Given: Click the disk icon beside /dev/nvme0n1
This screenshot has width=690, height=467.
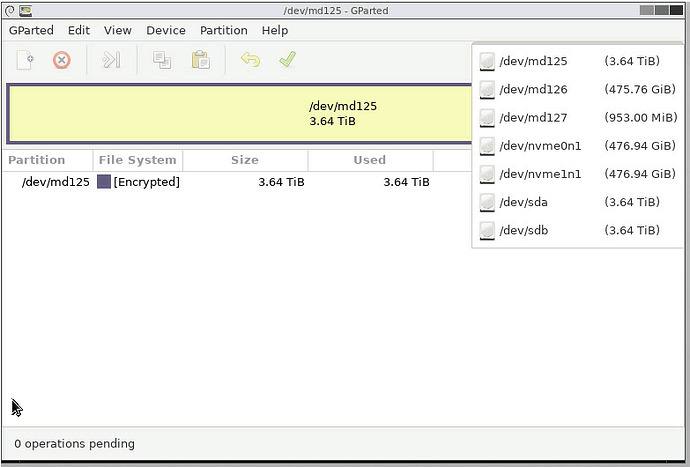Looking at the screenshot, I should pyautogui.click(x=487, y=146).
